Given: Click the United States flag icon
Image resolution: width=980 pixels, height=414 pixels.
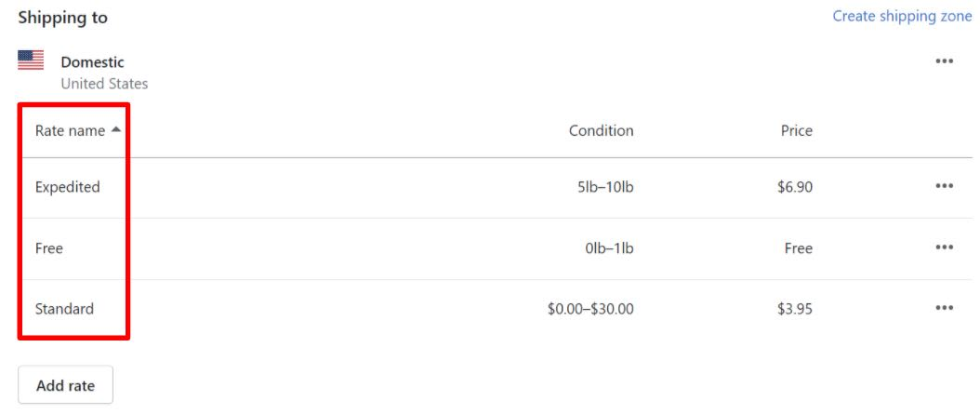Looking at the screenshot, I should click(x=31, y=60).
